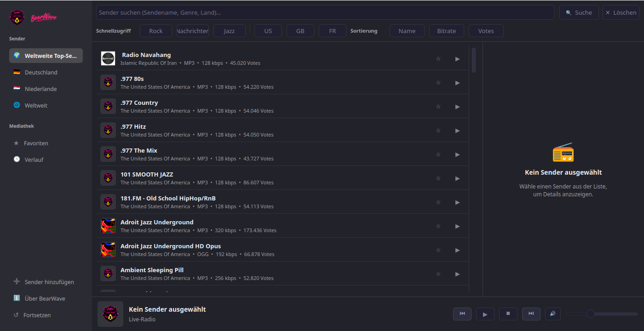Apply Nachrichten quick filter
The width and height of the screenshot is (644, 331).
click(x=193, y=31)
